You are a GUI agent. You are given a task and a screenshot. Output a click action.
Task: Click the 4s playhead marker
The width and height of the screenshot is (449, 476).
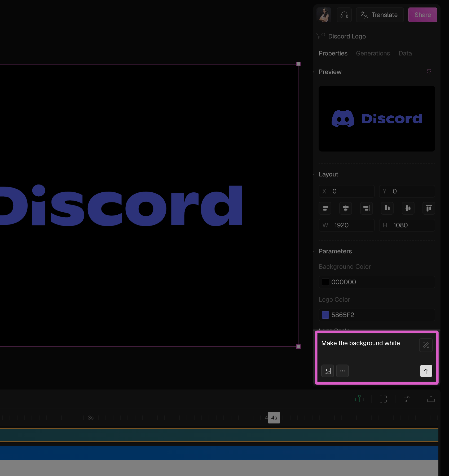(274, 418)
